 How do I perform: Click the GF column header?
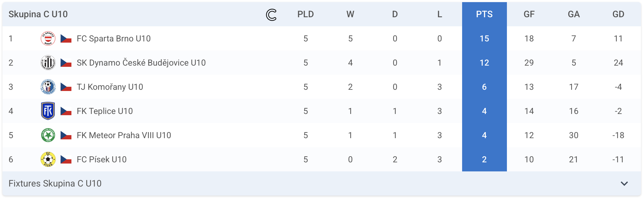529,14
